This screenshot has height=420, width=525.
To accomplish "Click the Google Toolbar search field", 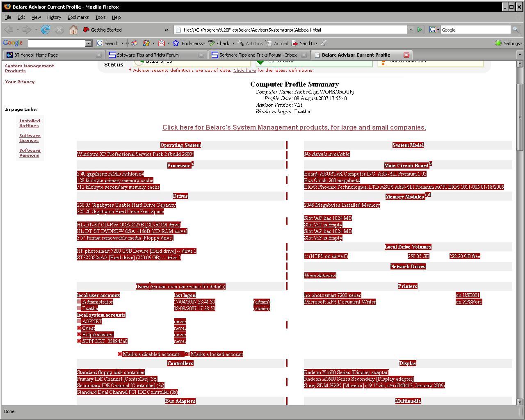I will [x=57, y=43].
